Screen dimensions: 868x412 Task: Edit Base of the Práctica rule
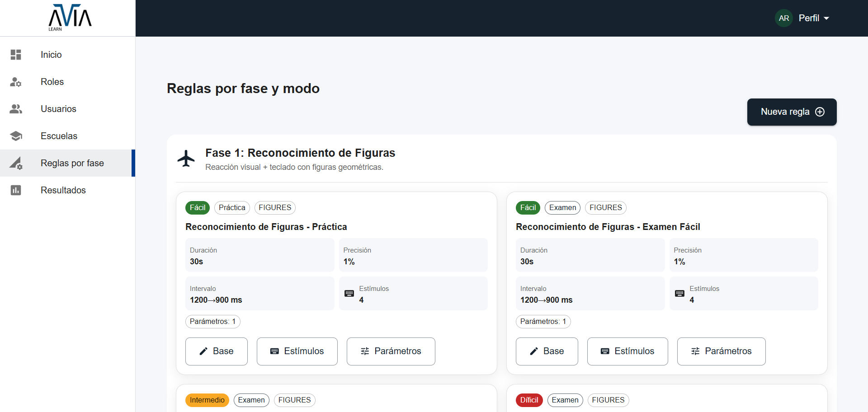coord(216,351)
